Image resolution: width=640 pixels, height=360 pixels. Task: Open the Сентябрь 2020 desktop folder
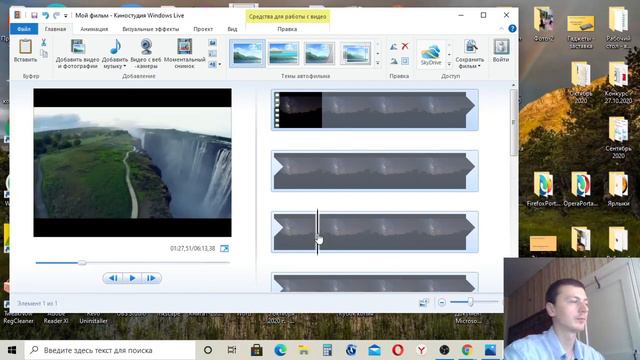click(618, 138)
